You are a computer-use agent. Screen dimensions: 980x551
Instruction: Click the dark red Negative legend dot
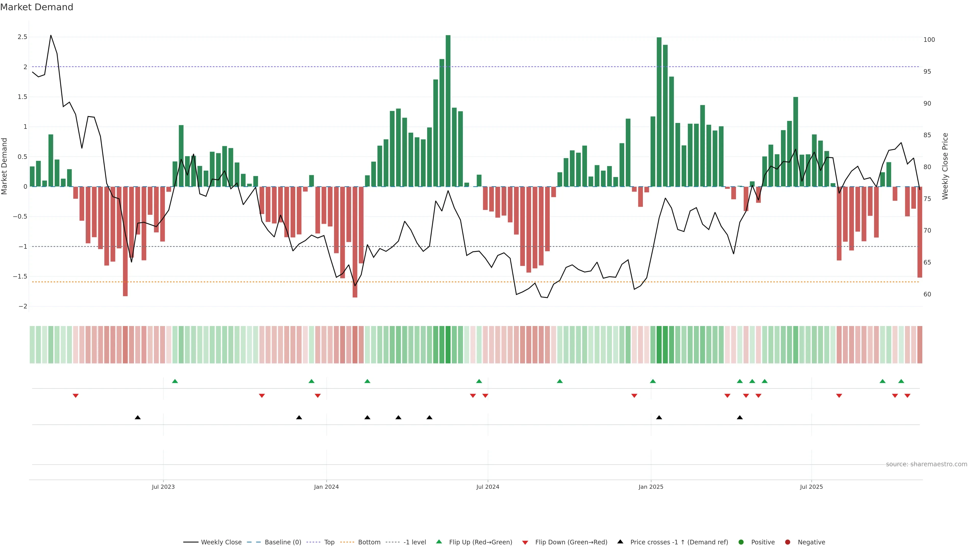788,542
